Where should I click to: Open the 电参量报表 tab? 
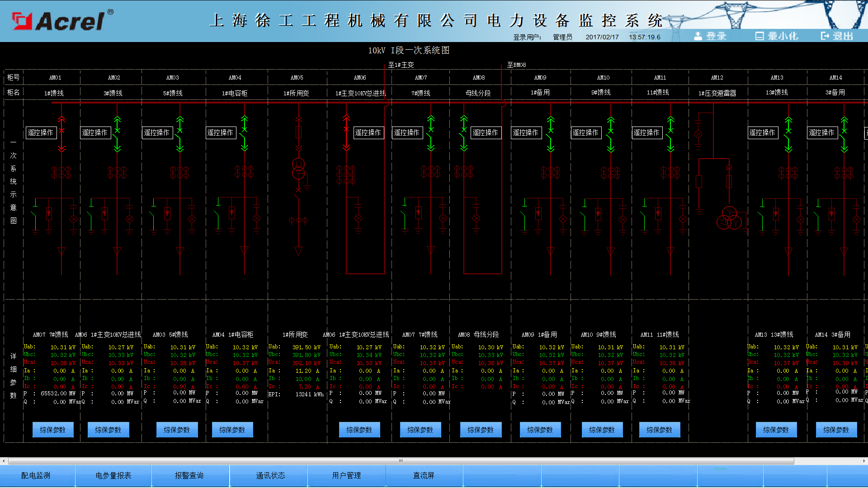click(x=113, y=475)
